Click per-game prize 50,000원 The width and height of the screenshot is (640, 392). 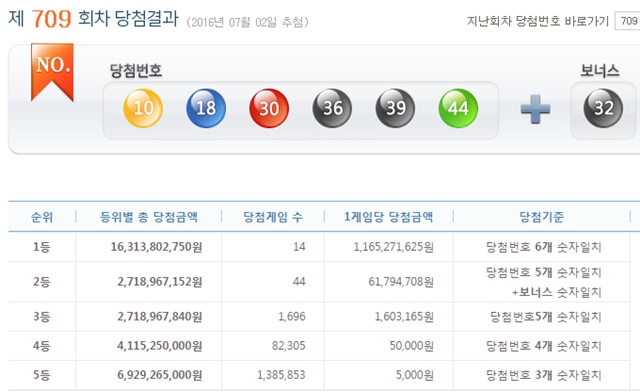[411, 346]
